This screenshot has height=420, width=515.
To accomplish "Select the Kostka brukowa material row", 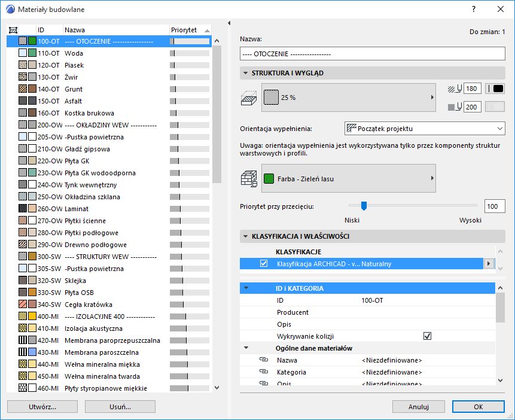I will click(109, 113).
